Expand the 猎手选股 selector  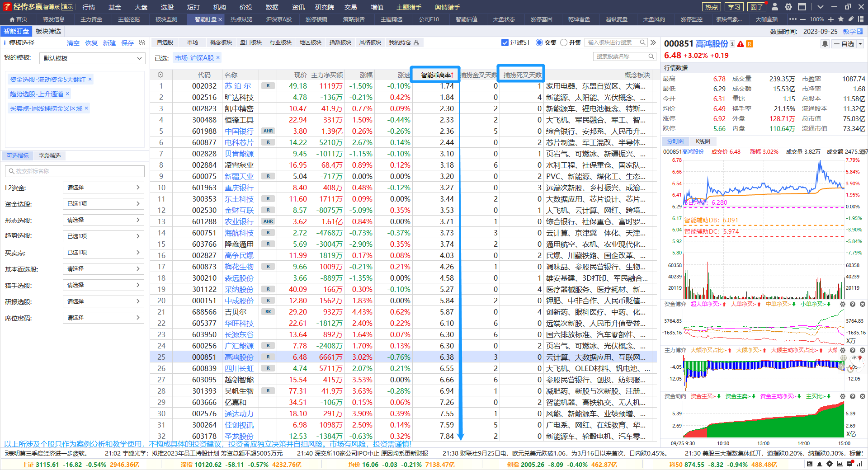(x=103, y=285)
